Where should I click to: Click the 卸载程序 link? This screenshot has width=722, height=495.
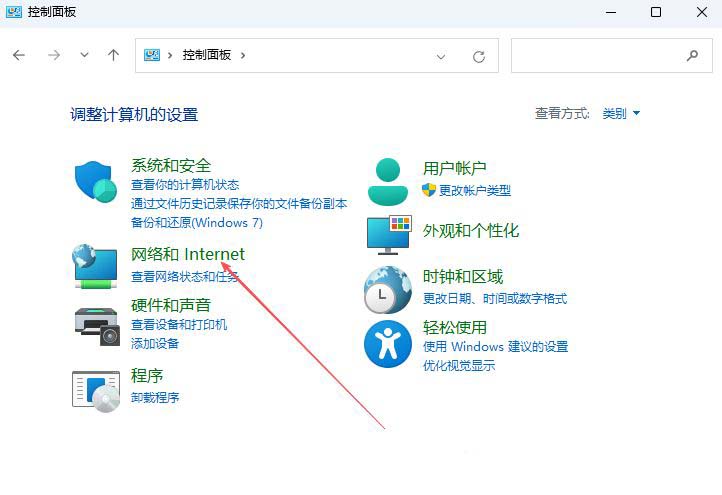155,397
